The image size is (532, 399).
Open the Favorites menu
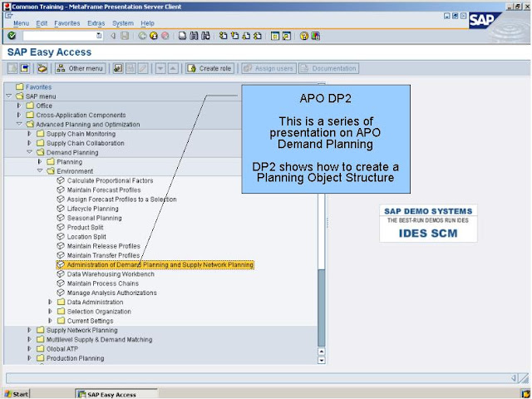click(x=66, y=23)
